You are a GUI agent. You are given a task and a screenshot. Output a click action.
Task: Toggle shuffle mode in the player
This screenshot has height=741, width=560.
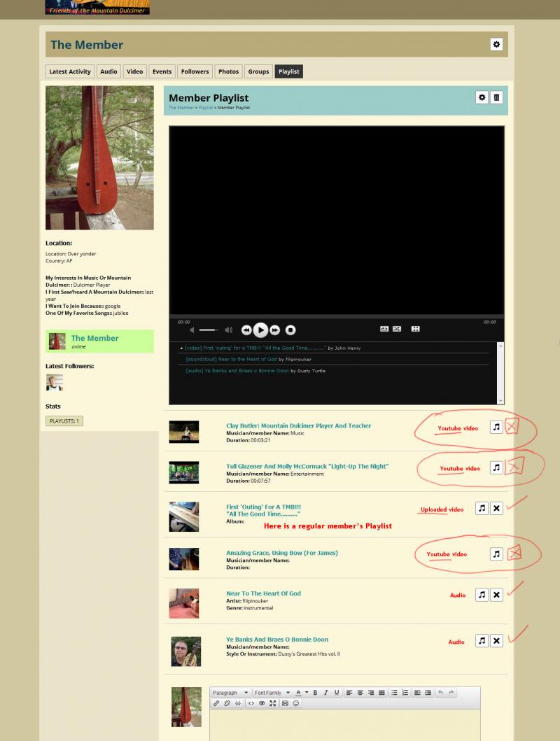pyautogui.click(x=397, y=329)
